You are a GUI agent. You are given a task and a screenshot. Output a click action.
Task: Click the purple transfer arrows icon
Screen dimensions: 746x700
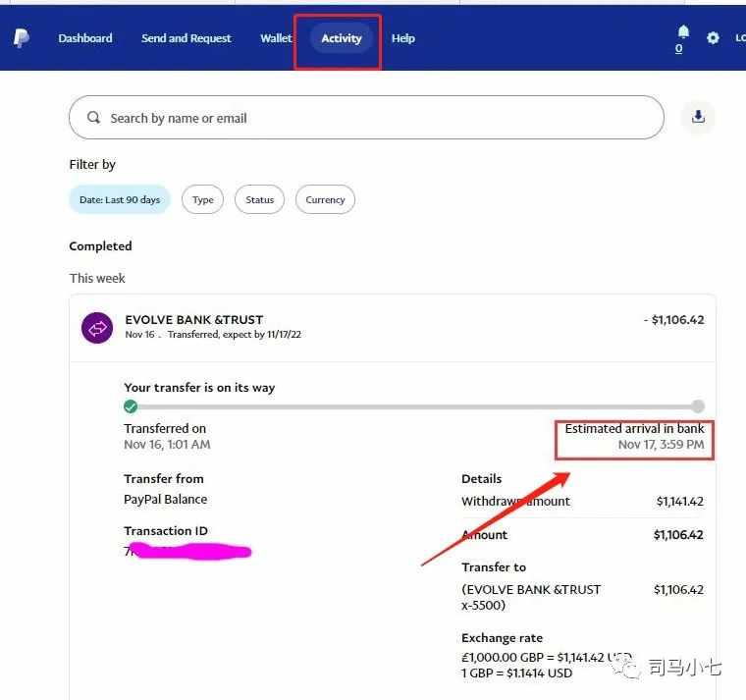[x=97, y=327]
